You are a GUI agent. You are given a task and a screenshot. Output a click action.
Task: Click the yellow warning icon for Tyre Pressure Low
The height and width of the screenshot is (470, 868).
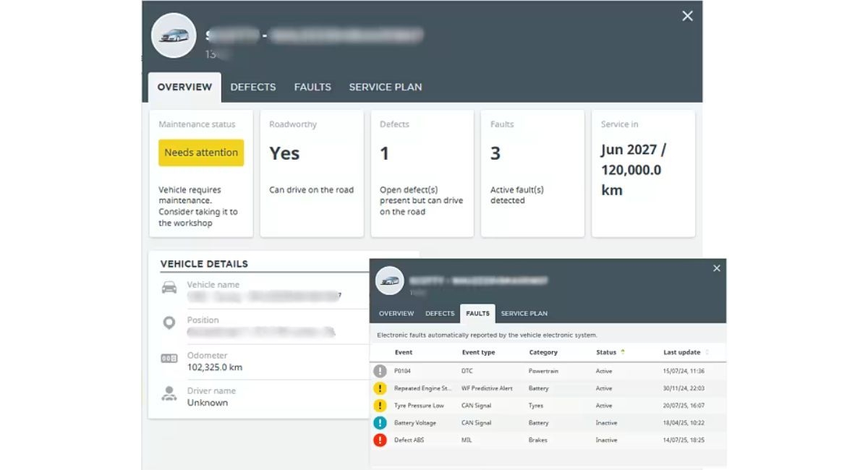pyautogui.click(x=380, y=405)
